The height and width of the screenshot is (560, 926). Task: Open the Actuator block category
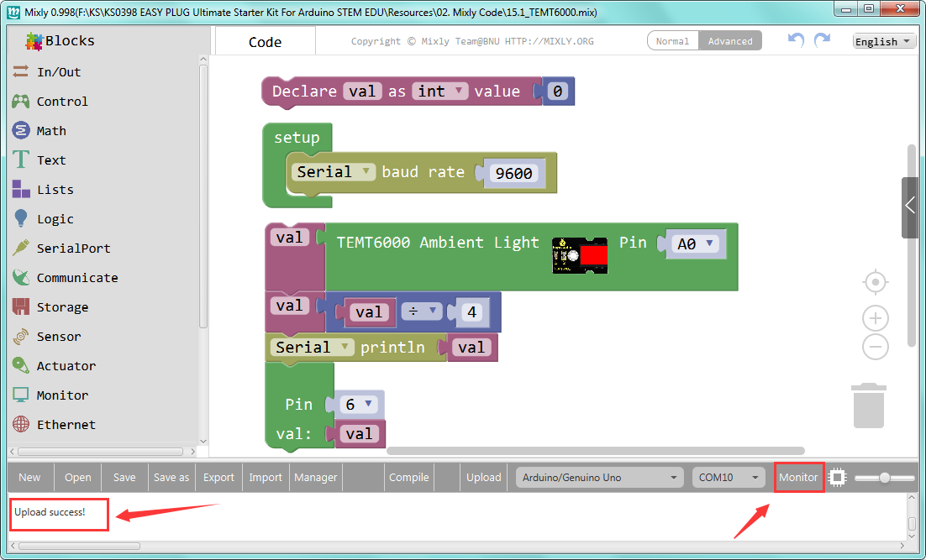pyautogui.click(x=66, y=366)
